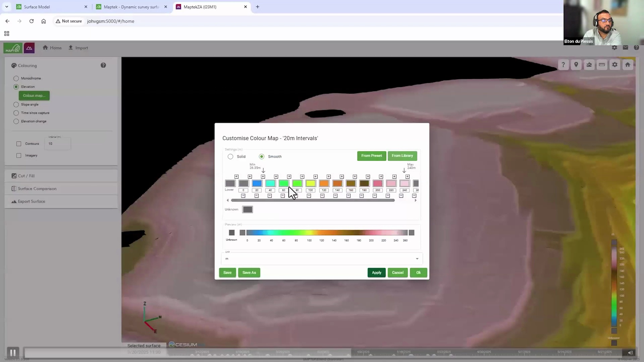Go to the Home menu item
Image resolution: width=644 pixels, height=362 pixels.
click(52, 48)
